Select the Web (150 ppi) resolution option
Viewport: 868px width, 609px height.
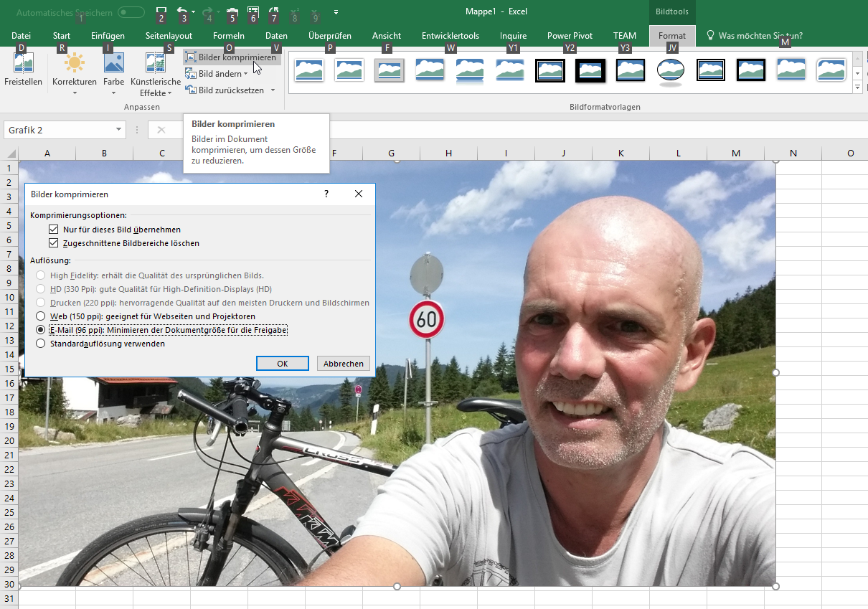pos(41,316)
